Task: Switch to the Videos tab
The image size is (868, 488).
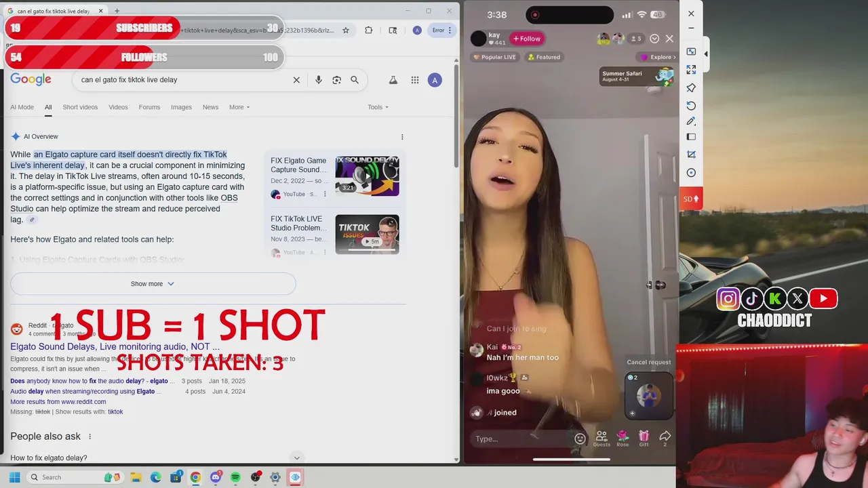Action: point(118,107)
